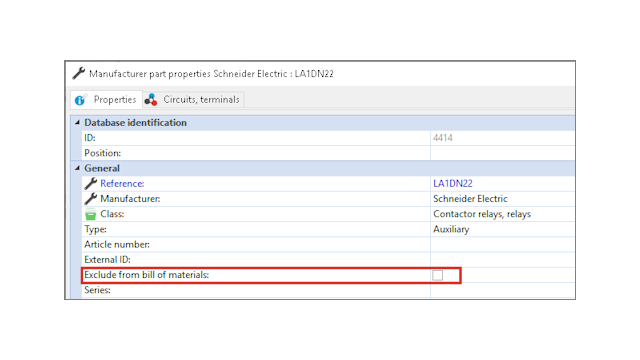Open the Circuits, terminals tab
Viewport: 640px width, 360px height.
point(193,100)
